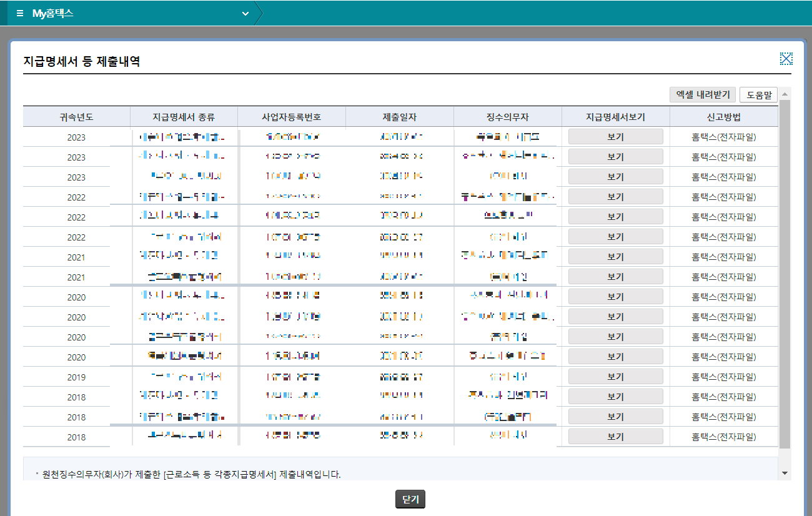Open the 도움말 help button
Image resolution: width=812 pixels, height=516 pixels.
(758, 94)
